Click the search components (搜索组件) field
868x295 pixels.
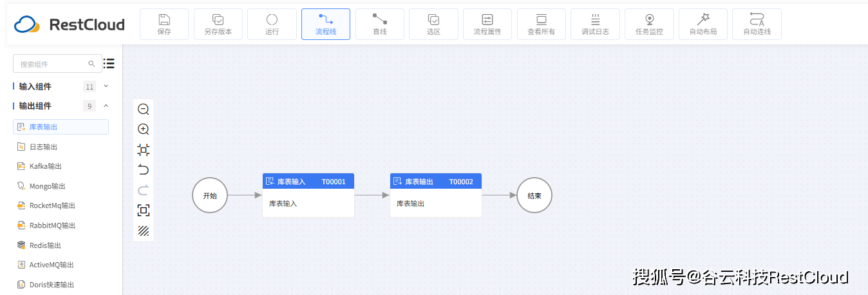click(x=53, y=64)
